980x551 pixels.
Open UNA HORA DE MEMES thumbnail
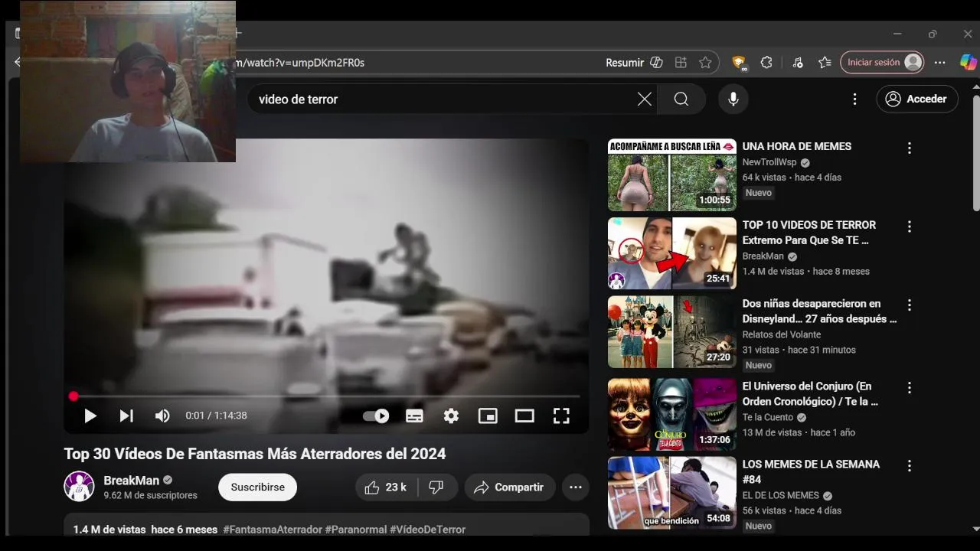coord(672,174)
